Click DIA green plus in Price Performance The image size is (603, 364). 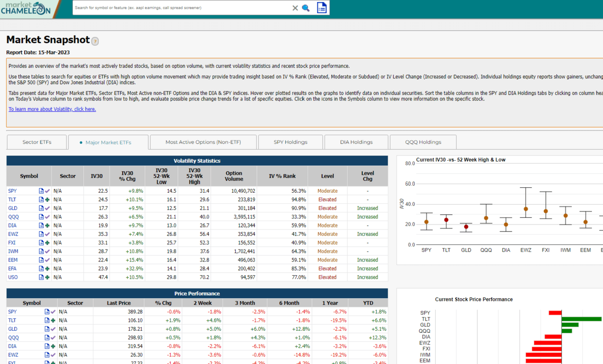pos(52,346)
